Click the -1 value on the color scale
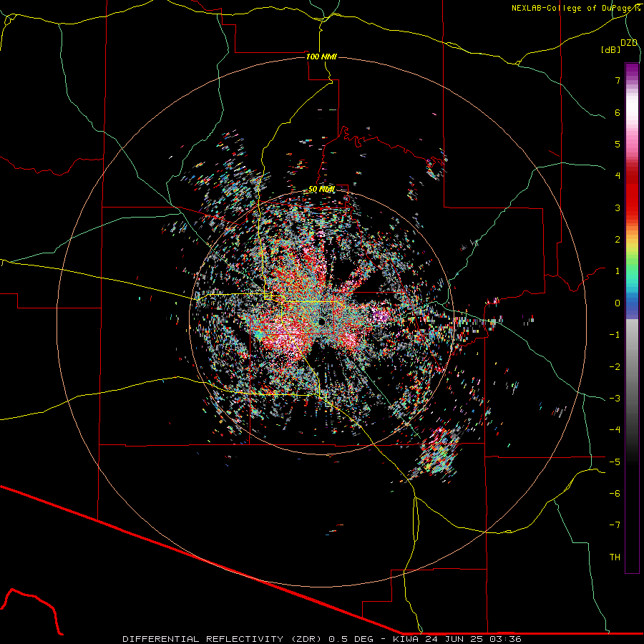The image size is (644, 644). coord(615,335)
